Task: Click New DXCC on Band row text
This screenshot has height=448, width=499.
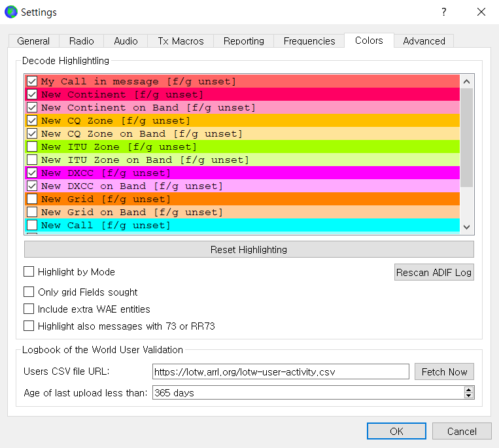Action: [x=132, y=186]
